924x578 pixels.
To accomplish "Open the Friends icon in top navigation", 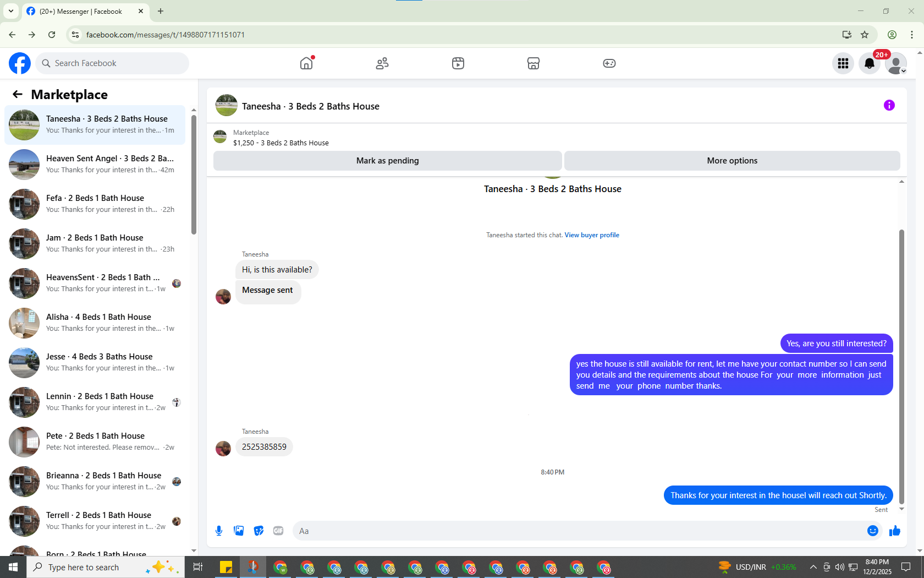I will (x=382, y=63).
